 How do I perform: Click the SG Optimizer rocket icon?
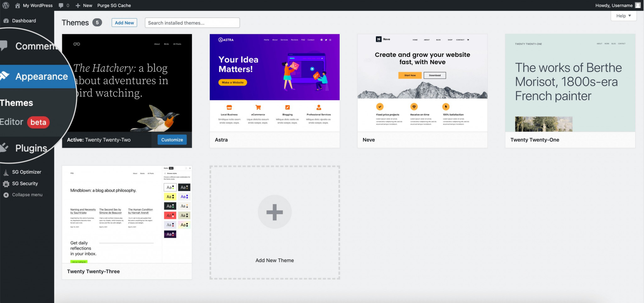click(x=6, y=172)
